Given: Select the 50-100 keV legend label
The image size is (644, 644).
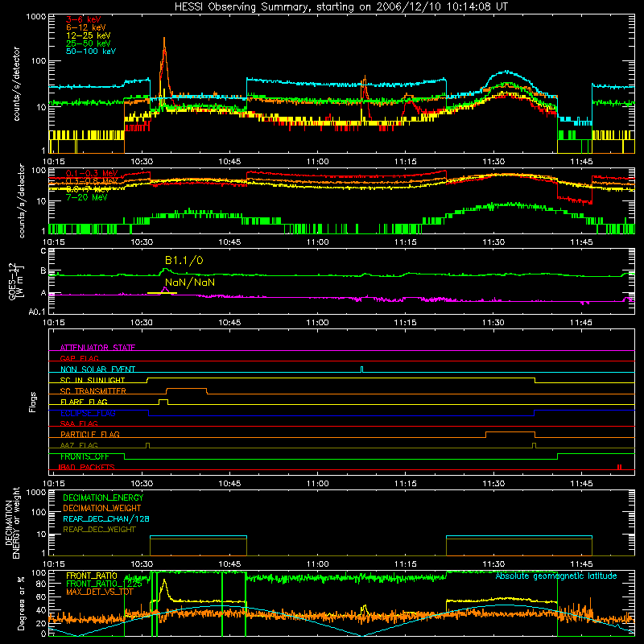Looking at the screenshot, I should pyautogui.click(x=91, y=52).
